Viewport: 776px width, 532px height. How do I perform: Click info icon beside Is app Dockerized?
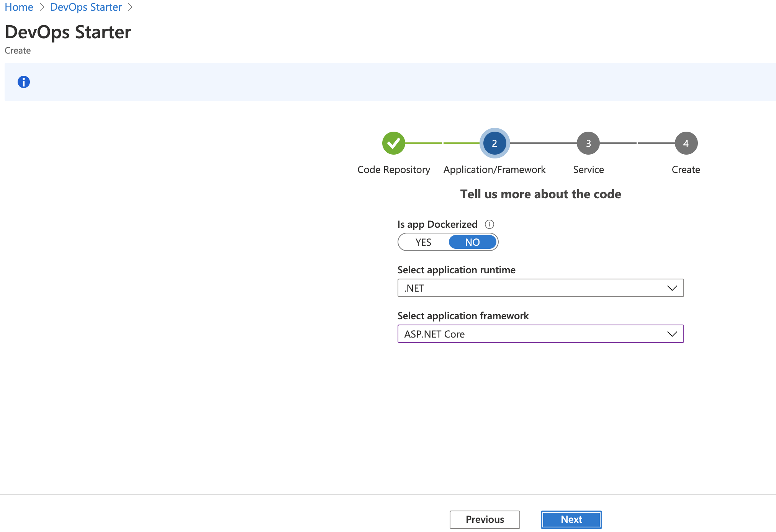point(490,224)
